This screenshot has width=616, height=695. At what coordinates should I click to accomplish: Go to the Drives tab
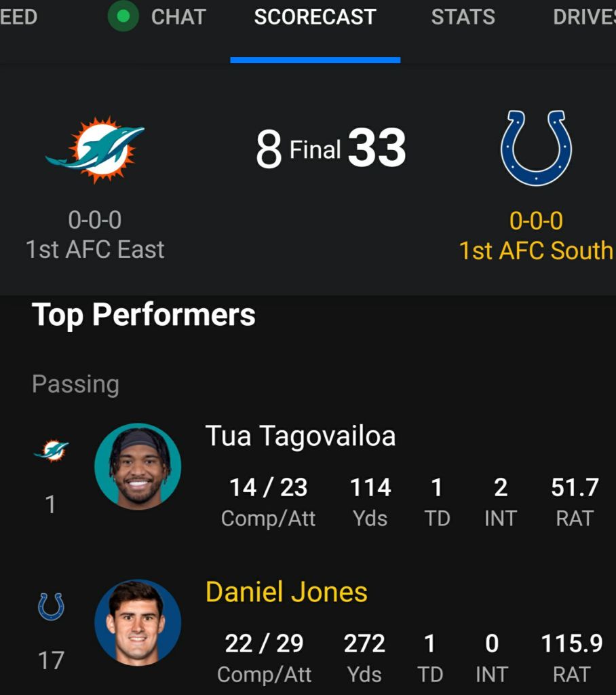583,17
